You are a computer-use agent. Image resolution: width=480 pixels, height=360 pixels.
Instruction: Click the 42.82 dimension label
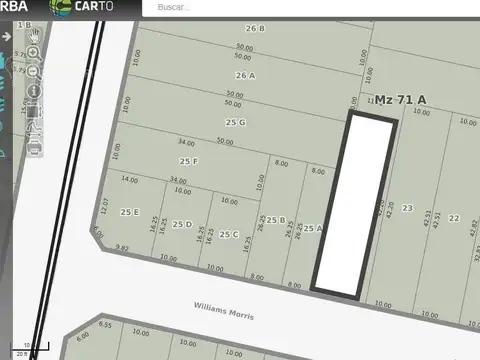click(x=474, y=228)
